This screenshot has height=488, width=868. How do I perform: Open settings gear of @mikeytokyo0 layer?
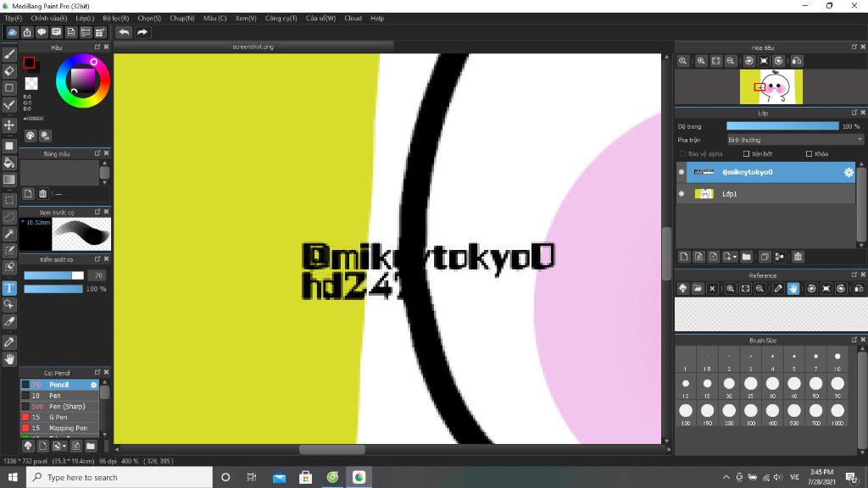click(849, 173)
